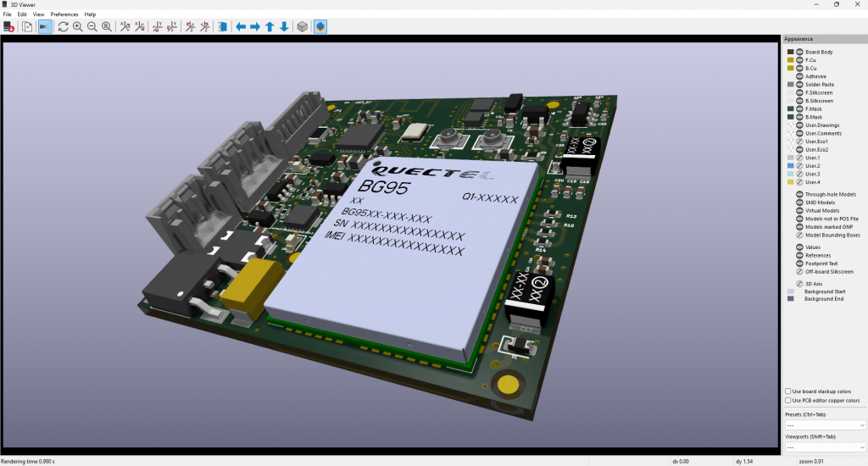The width and height of the screenshot is (868, 466).
Task: Open the View menu
Action: (38, 14)
